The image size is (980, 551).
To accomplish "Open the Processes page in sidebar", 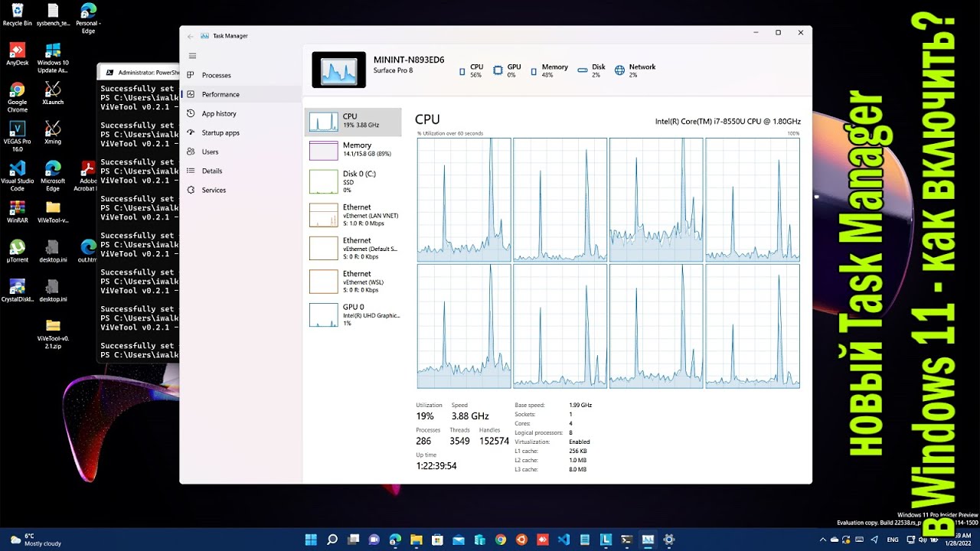I will click(242, 75).
